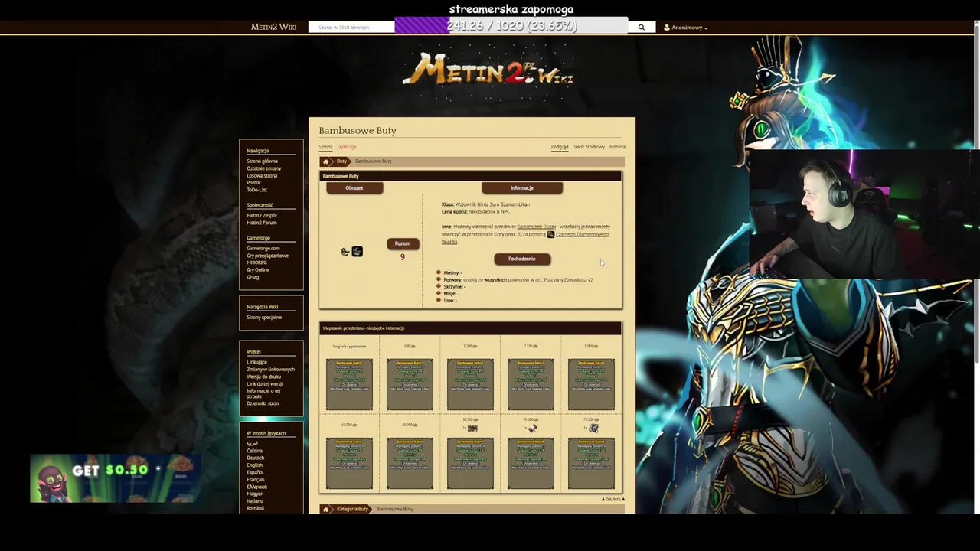Click the Buty breadcrumb link
Viewport: 980px width, 551px height.
tap(341, 161)
